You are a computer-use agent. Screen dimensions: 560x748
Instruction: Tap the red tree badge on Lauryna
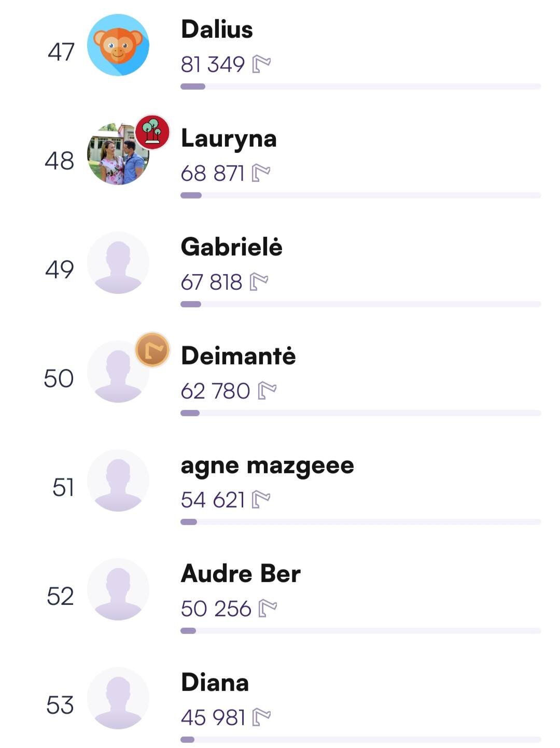click(x=152, y=132)
